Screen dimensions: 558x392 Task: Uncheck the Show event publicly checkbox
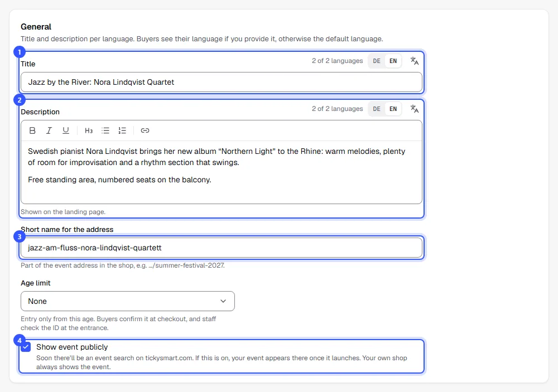coord(26,347)
